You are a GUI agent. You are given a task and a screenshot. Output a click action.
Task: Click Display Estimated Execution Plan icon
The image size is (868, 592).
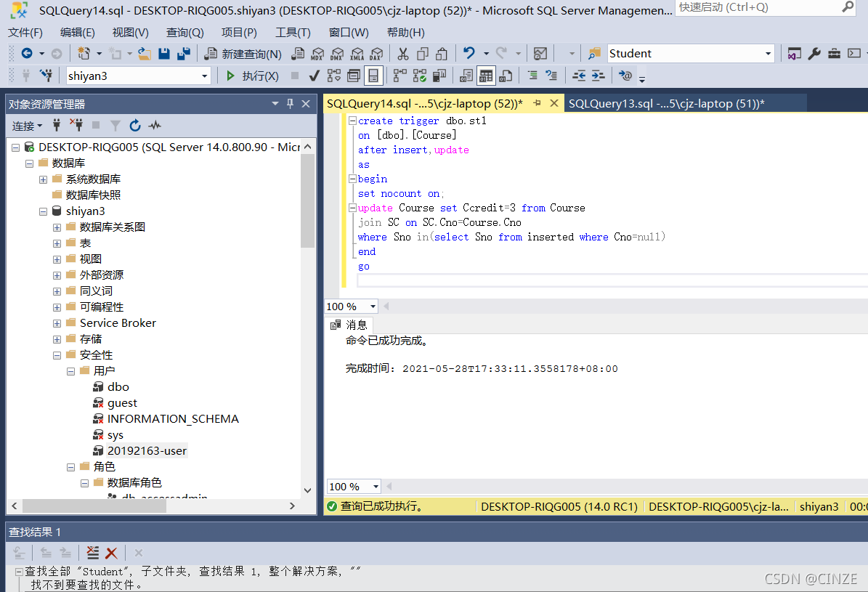tap(334, 76)
